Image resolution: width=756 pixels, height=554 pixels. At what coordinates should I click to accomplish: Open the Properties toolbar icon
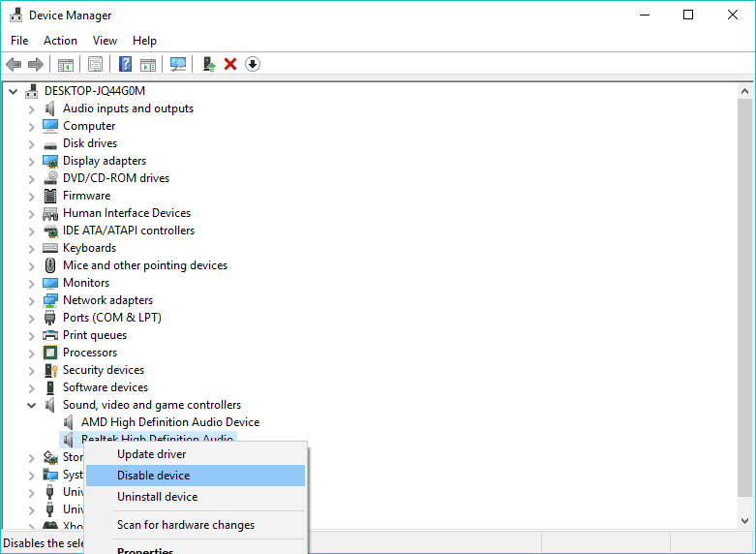point(96,64)
